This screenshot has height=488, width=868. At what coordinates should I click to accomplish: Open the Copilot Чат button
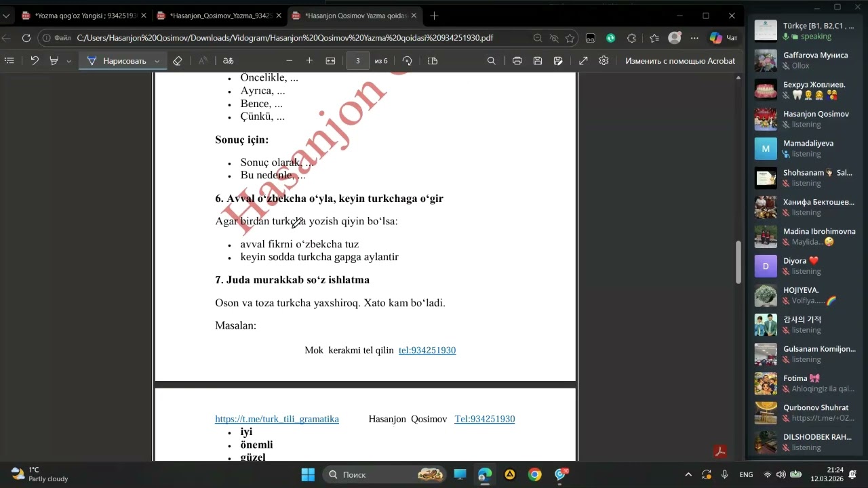coord(724,38)
